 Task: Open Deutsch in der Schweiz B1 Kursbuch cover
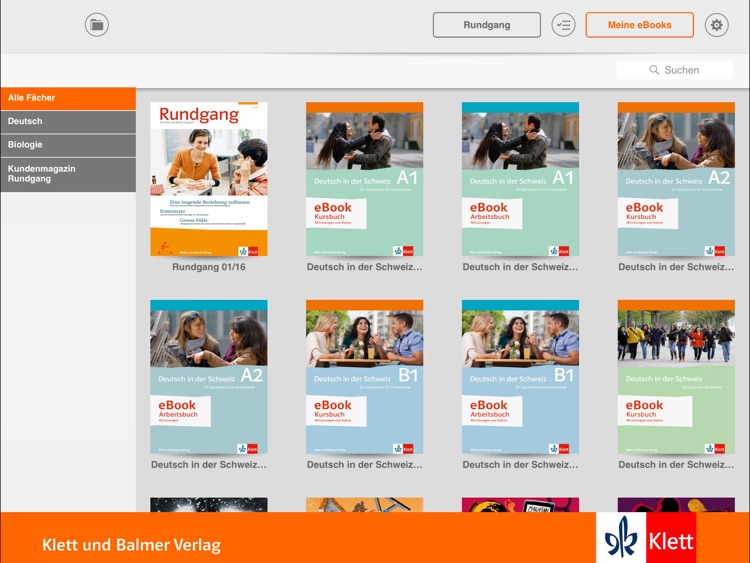pyautogui.click(x=364, y=377)
